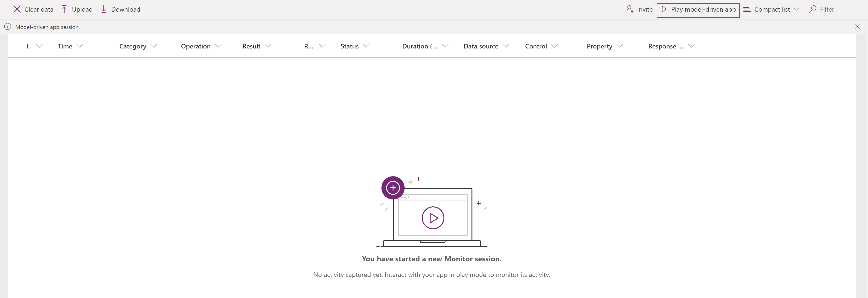Select the Result column header
The image size is (868, 298).
click(x=251, y=45)
